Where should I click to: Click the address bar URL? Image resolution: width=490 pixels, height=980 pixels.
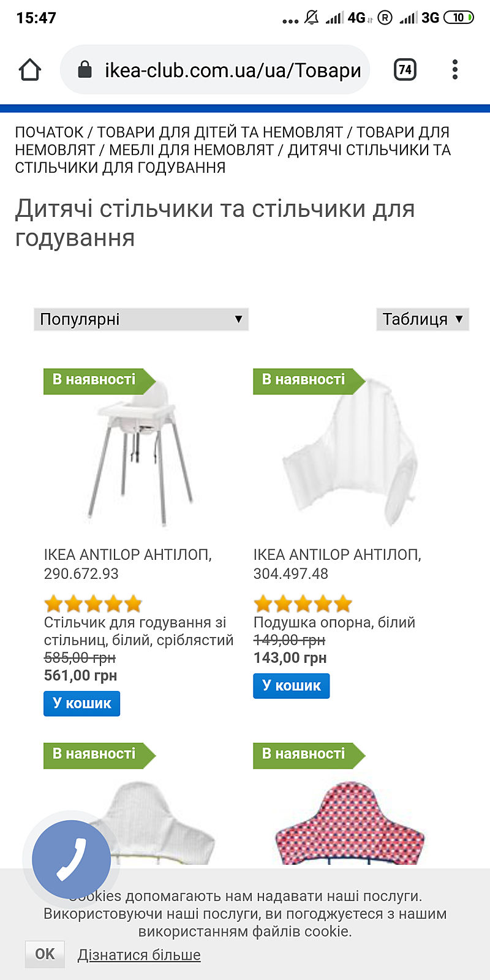(x=233, y=70)
